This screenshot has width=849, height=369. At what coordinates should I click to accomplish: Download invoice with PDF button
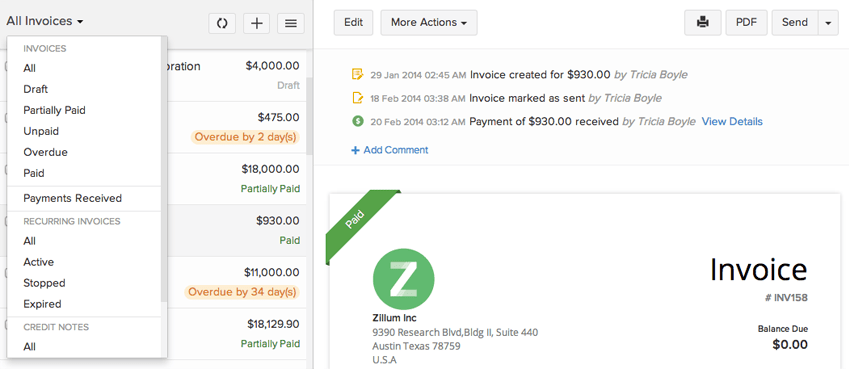coord(746,23)
